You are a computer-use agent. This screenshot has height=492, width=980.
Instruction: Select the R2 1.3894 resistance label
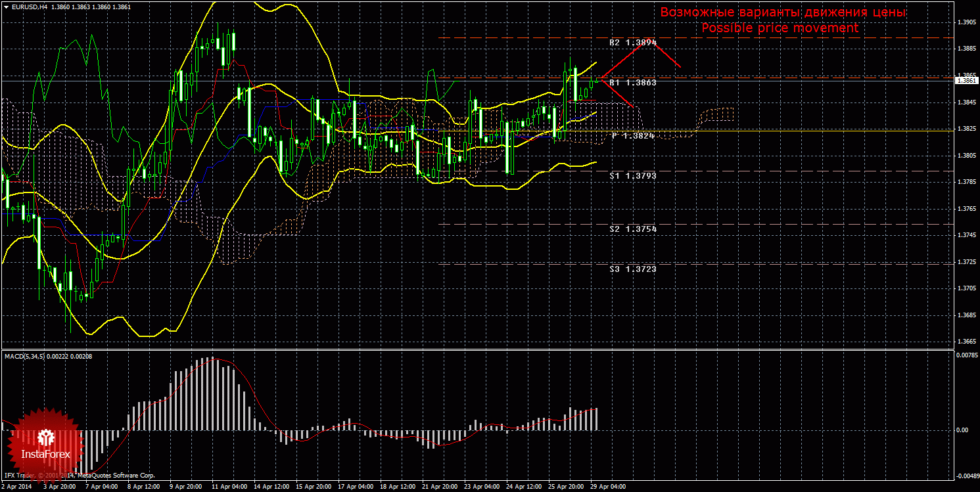point(632,43)
